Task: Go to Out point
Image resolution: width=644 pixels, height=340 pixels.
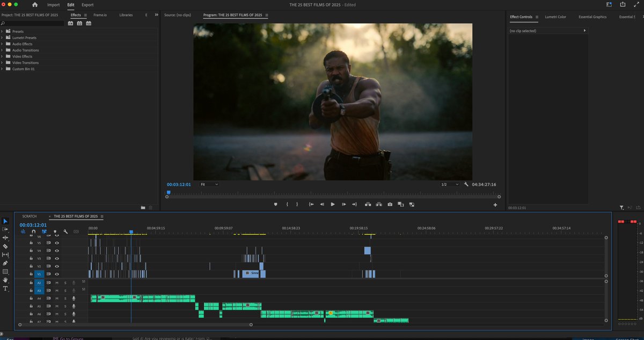Action: (354, 204)
